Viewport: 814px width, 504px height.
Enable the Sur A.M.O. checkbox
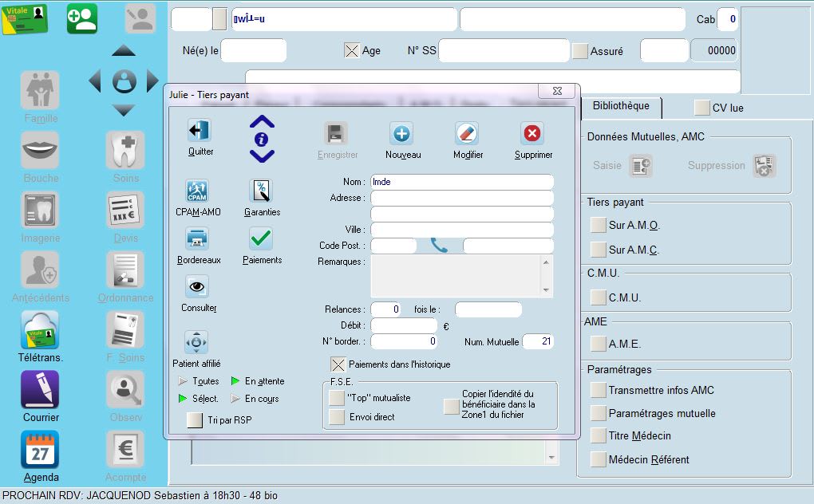click(598, 226)
